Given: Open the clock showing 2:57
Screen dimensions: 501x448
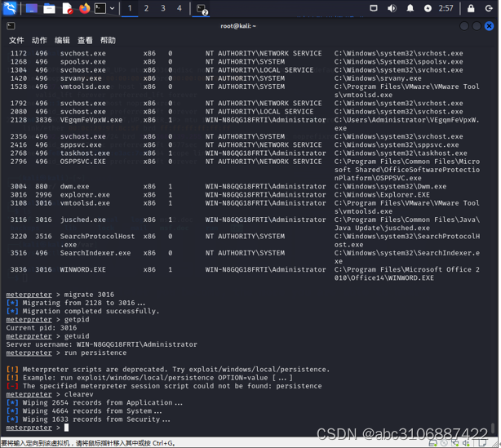Looking at the screenshot, I should pyautogui.click(x=446, y=8).
